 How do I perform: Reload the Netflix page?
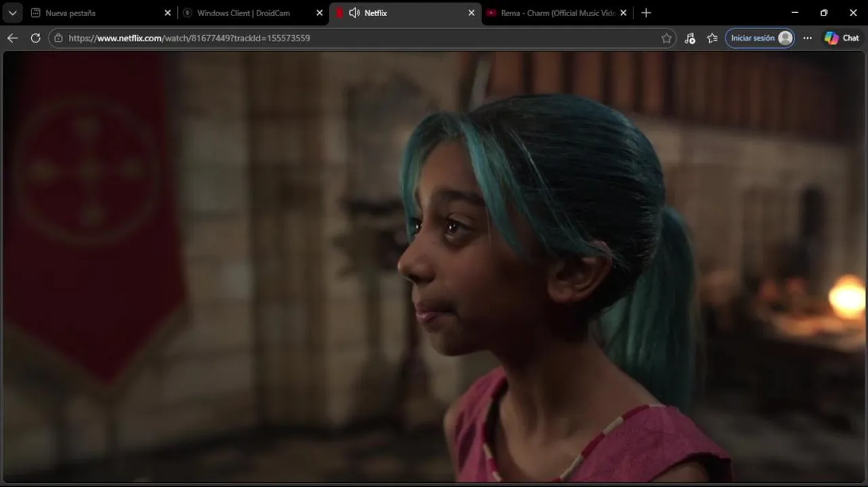[35, 38]
